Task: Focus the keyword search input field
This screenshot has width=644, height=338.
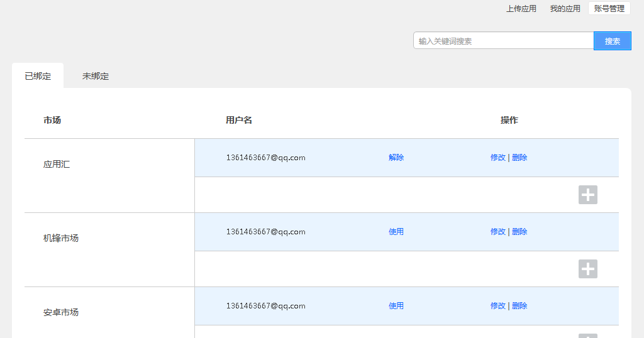Action: [504, 41]
